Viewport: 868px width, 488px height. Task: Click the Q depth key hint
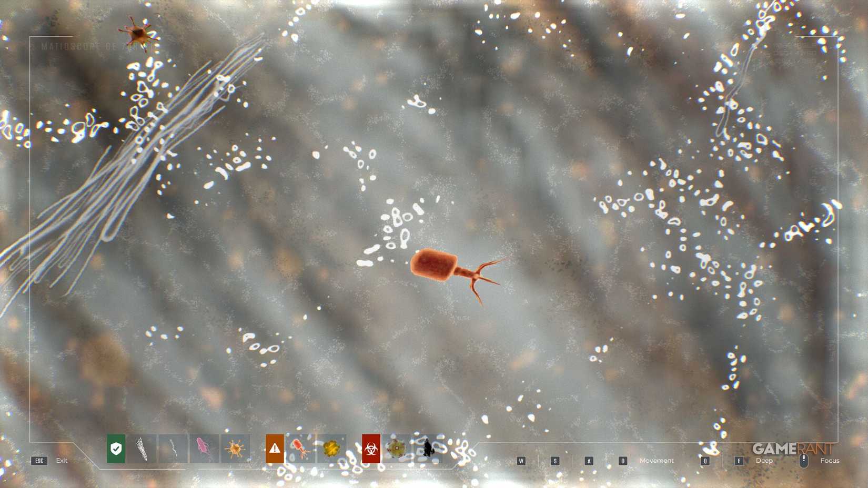705,461
